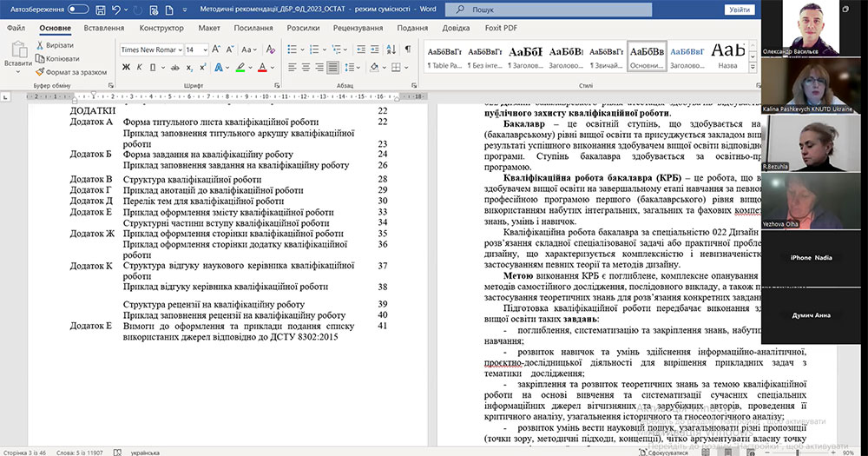The width and height of the screenshot is (868, 456).
Task: Click the shading paint bucket color
Action: click(375, 68)
